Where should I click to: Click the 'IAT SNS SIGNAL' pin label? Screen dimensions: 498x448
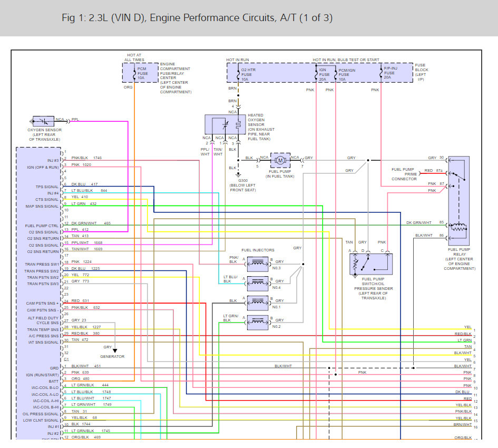pyautogui.click(x=44, y=342)
